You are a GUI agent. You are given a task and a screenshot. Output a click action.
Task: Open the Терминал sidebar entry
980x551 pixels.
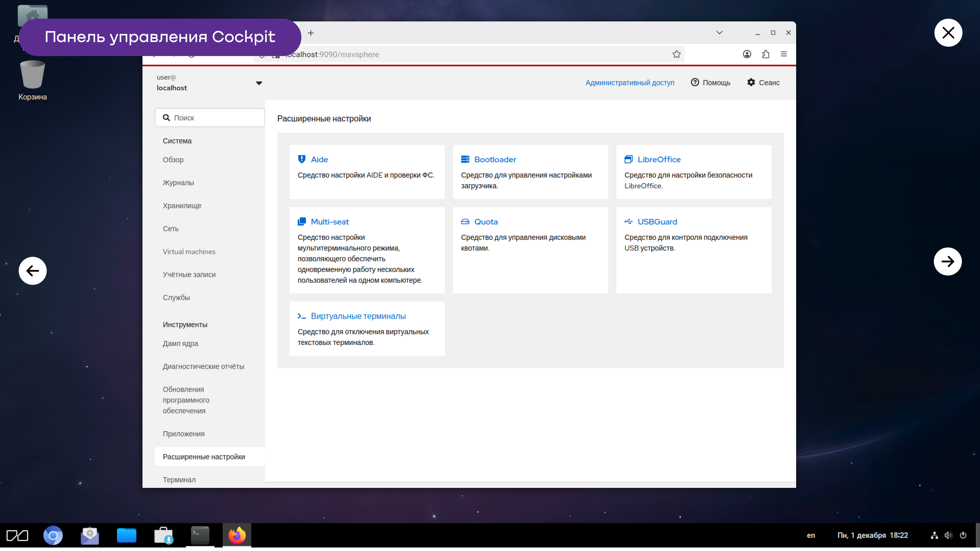point(179,480)
